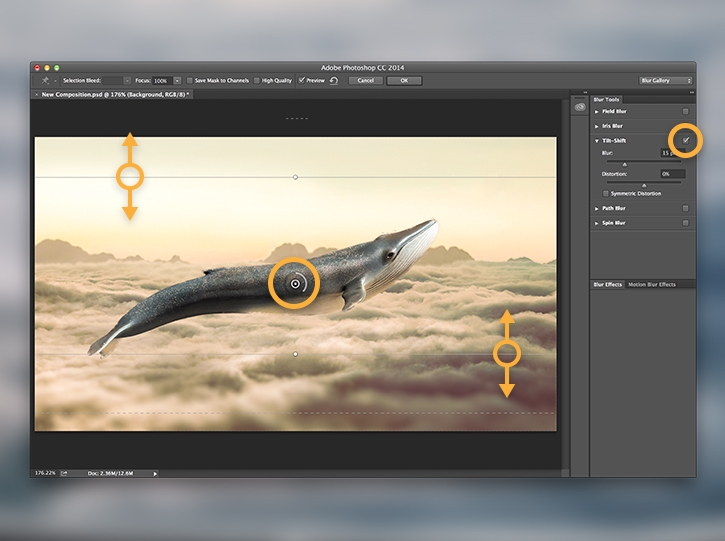725x541 pixels.
Task: Open the status bar info arrow menu
Action: (155, 473)
